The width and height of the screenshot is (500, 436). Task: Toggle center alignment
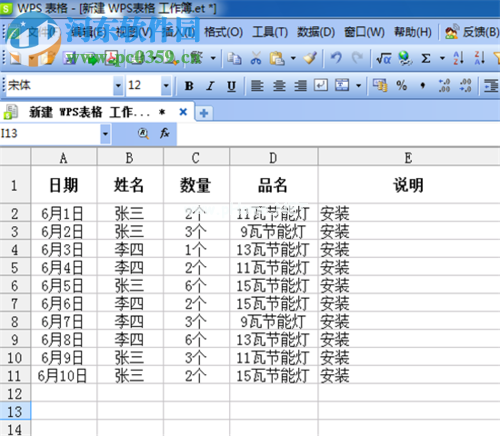[279, 86]
